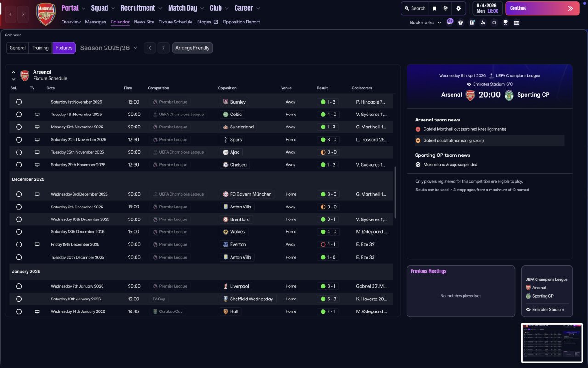
Task: Select the radio button for the Liverpool fixture
Action: (19, 286)
